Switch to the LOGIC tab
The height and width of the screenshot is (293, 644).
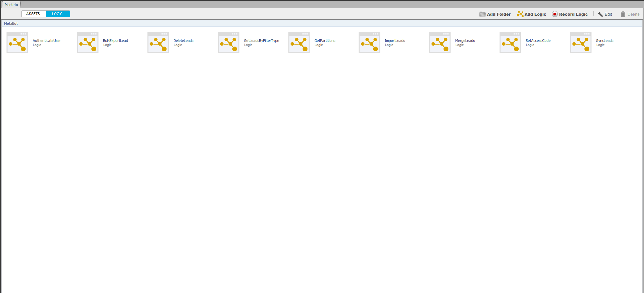pyautogui.click(x=58, y=14)
